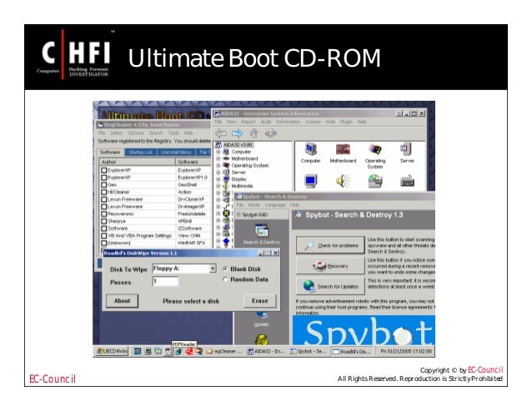Click the AIDA32 up arrow toolbar icon
Image resolution: width=532 pixels, height=411 pixels.
pyautogui.click(x=254, y=133)
